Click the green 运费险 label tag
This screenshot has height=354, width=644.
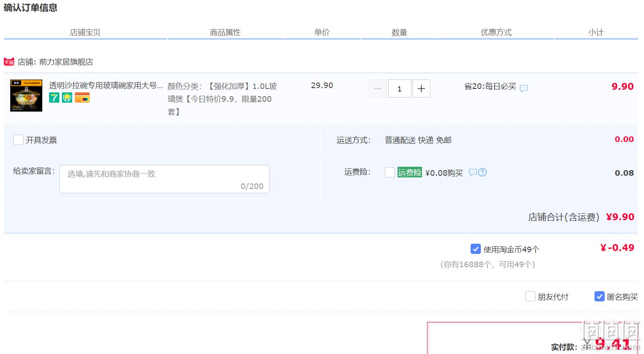click(410, 172)
